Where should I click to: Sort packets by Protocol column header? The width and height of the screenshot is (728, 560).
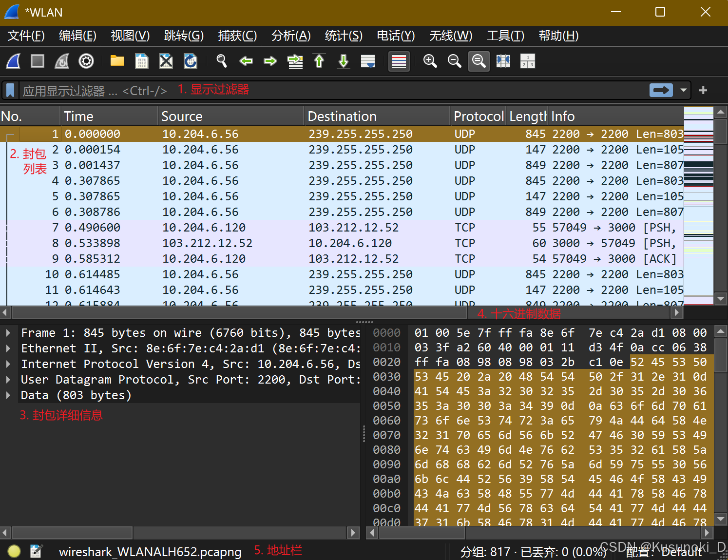pyautogui.click(x=479, y=116)
